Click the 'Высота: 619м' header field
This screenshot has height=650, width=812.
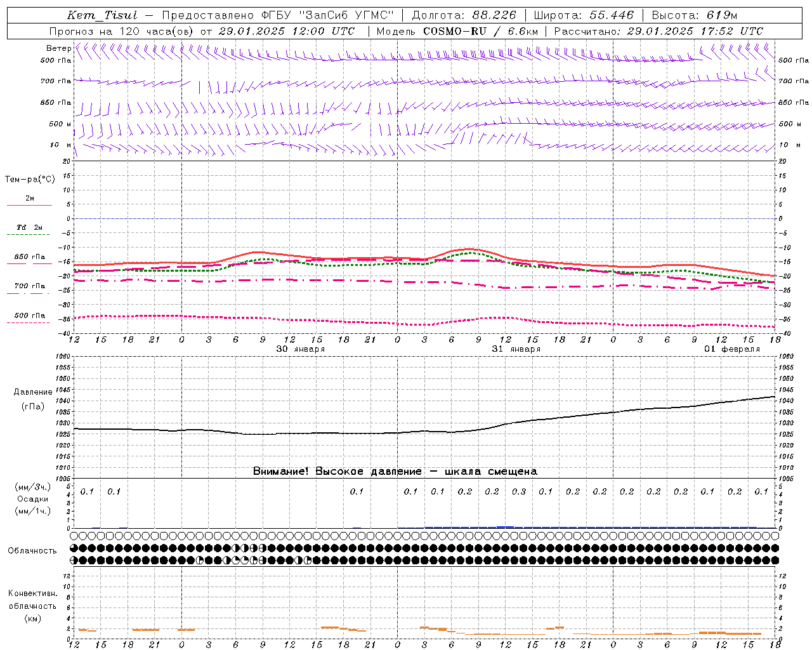point(695,15)
